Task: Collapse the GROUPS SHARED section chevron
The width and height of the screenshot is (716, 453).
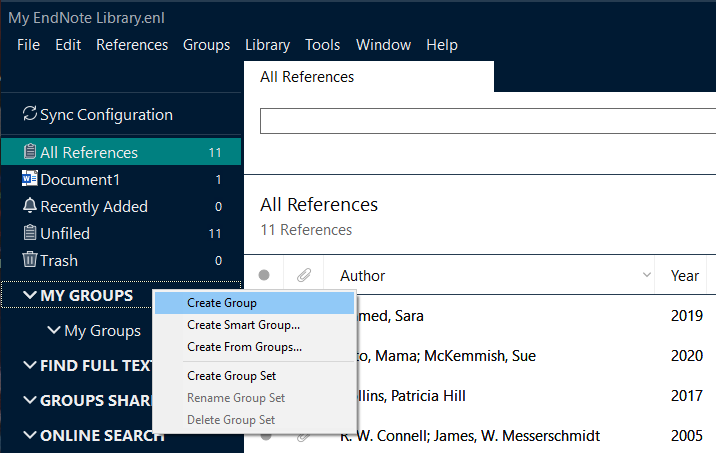Action: pos(30,400)
